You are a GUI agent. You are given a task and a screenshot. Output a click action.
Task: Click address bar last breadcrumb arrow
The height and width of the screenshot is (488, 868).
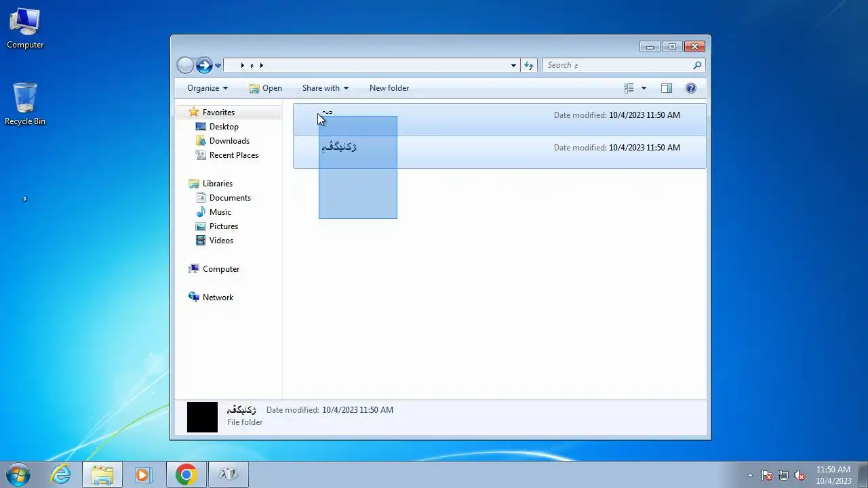click(x=261, y=66)
